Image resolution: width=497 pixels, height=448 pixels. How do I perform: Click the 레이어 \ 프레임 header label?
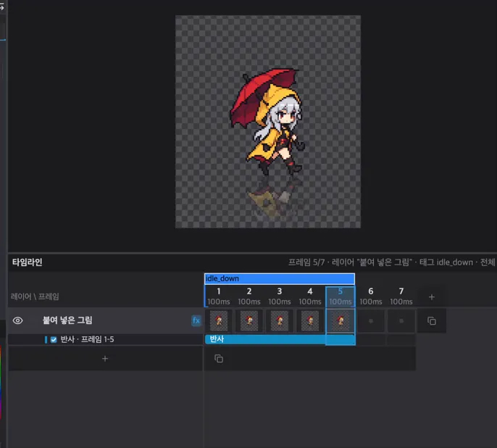(x=35, y=296)
